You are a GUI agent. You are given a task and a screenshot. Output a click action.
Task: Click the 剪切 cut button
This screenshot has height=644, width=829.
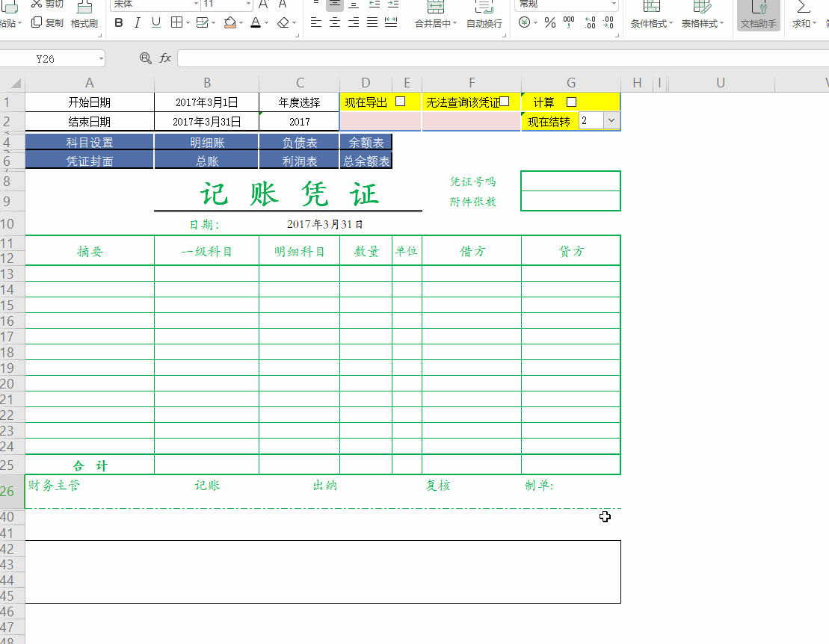click(x=47, y=4)
